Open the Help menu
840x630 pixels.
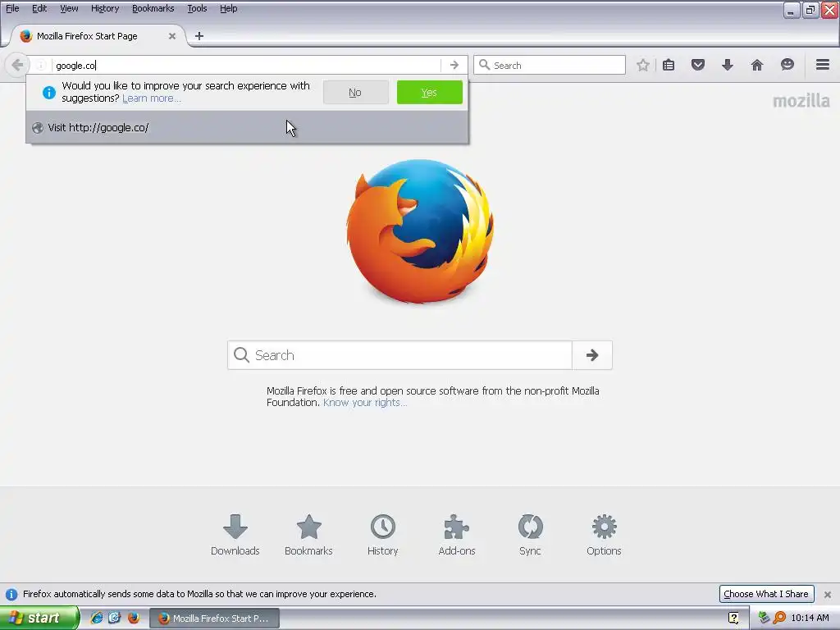pyautogui.click(x=228, y=8)
